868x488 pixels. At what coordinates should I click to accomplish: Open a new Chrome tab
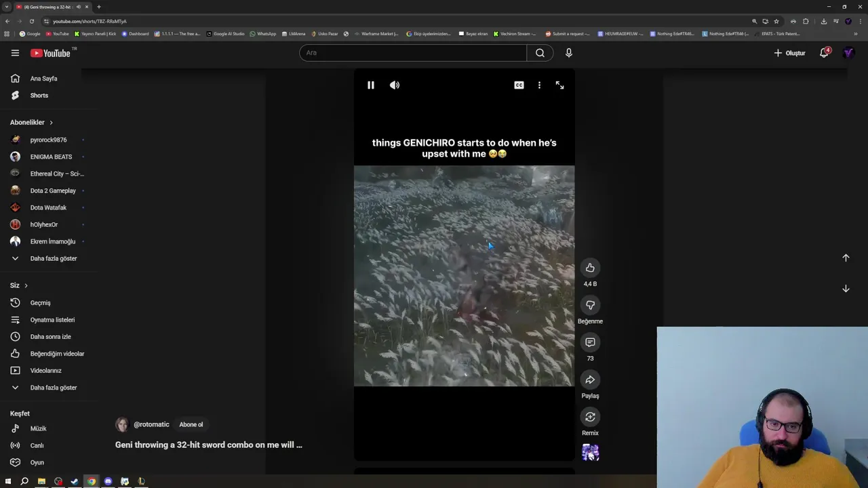(x=99, y=7)
